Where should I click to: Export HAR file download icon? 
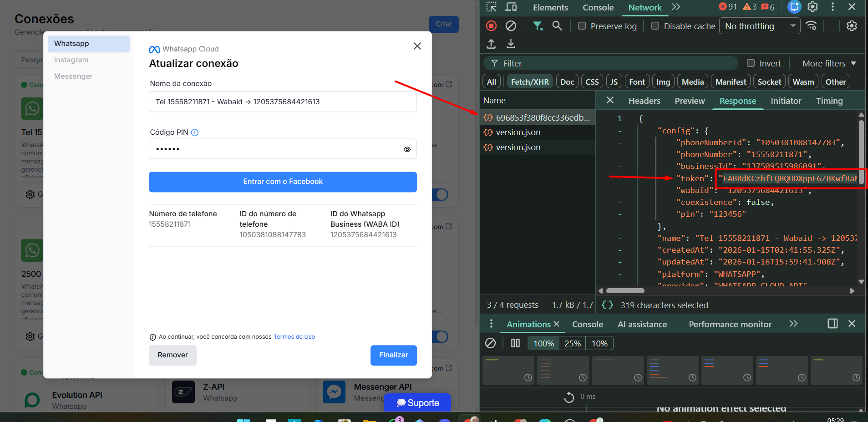(511, 44)
